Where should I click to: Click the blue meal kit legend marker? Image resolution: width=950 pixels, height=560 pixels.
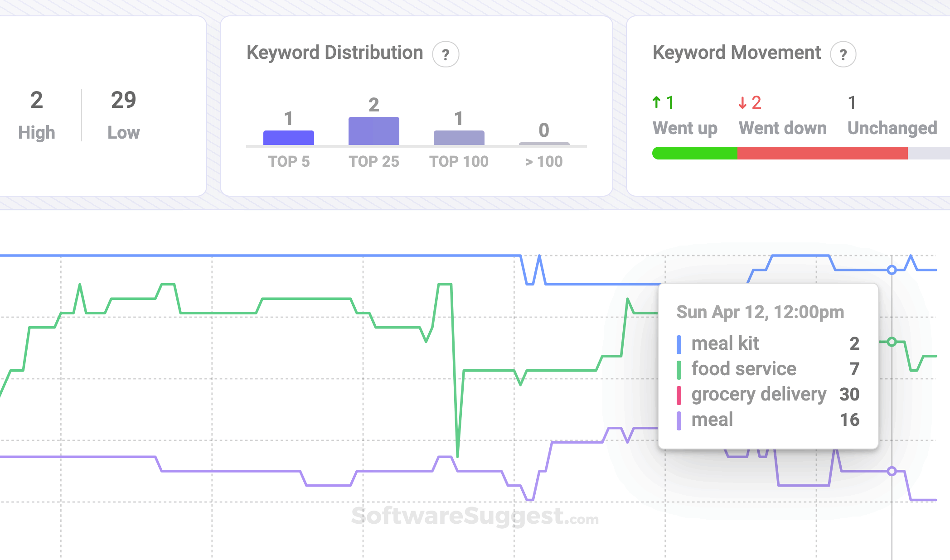click(679, 343)
